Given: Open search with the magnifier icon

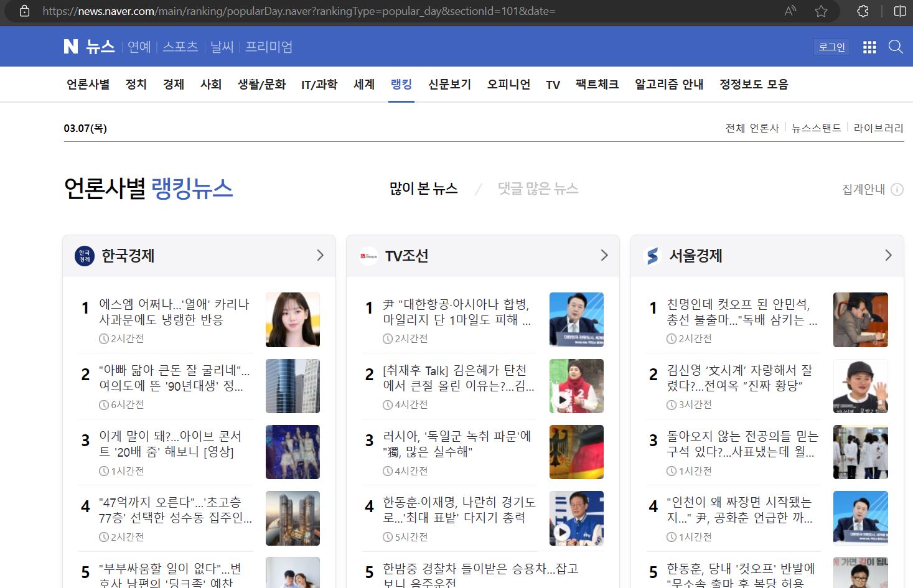Looking at the screenshot, I should click(x=896, y=47).
